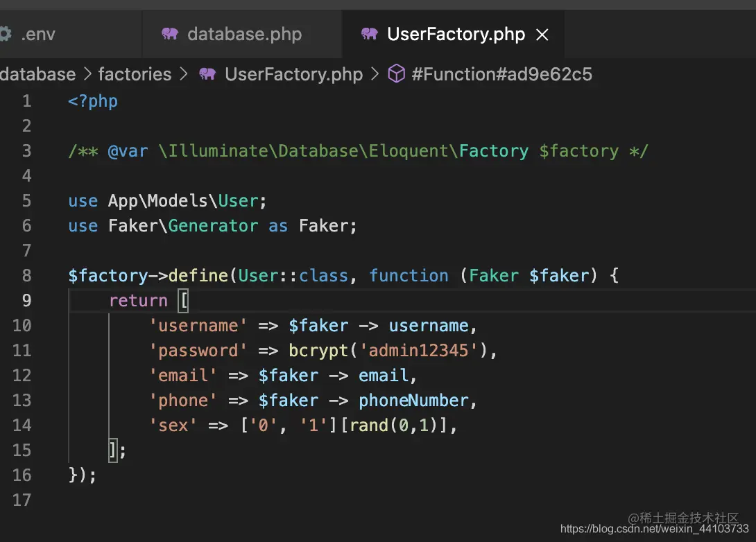
Task: Click the opening bracket after return
Action: point(183,301)
